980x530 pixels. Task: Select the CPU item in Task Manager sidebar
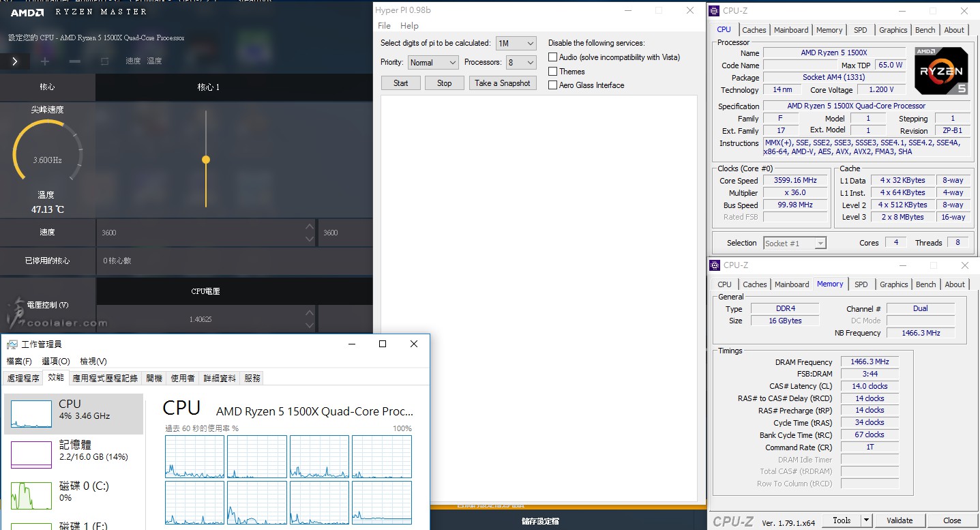(x=74, y=414)
